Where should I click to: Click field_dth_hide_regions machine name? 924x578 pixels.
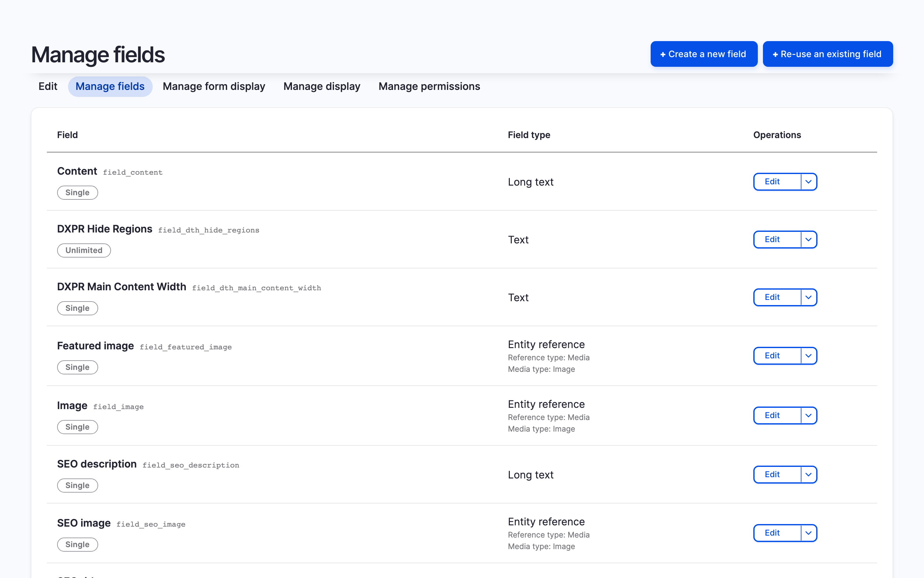coord(209,230)
